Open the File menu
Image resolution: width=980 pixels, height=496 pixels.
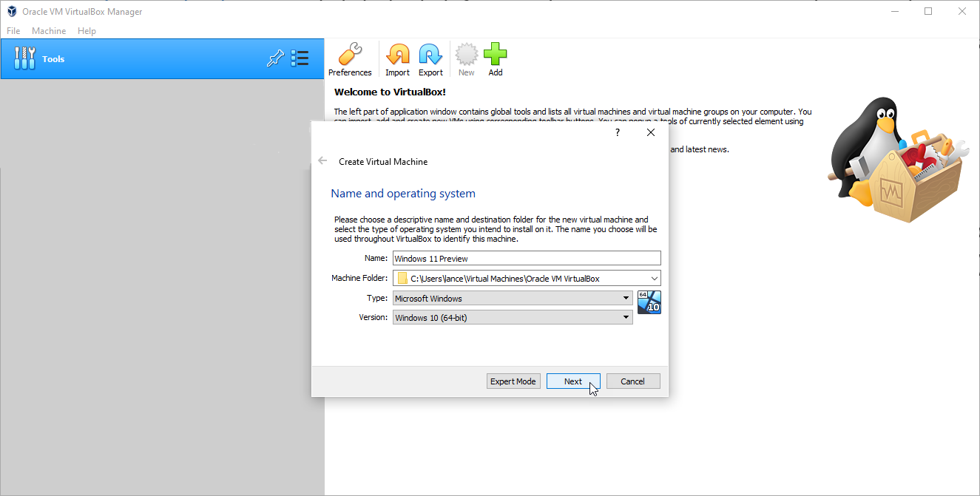coord(13,31)
